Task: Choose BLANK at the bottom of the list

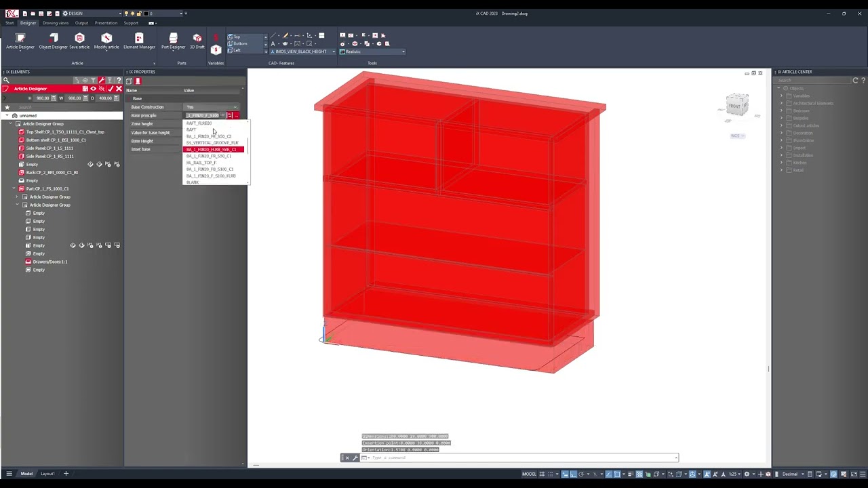Action: (x=193, y=182)
